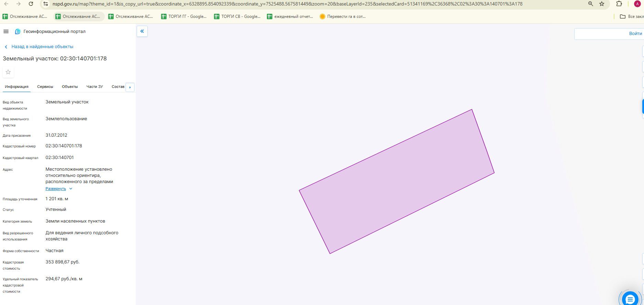Open the browser extensions menu

(619, 4)
